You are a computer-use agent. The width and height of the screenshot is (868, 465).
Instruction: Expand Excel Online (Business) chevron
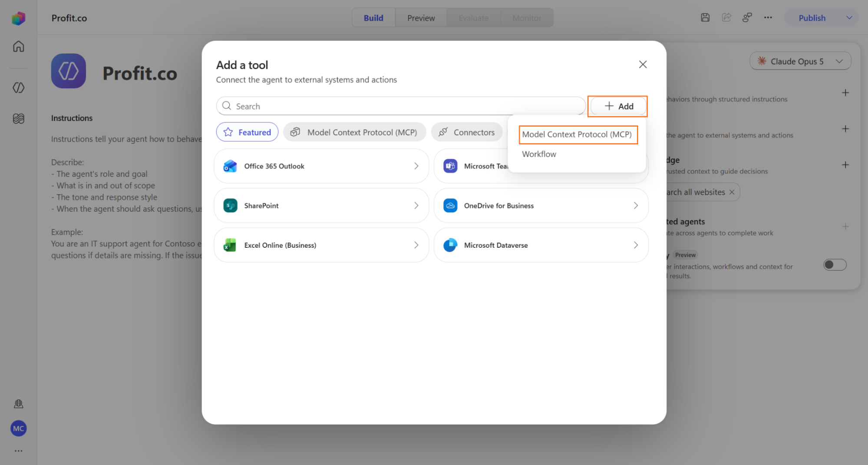coord(416,245)
